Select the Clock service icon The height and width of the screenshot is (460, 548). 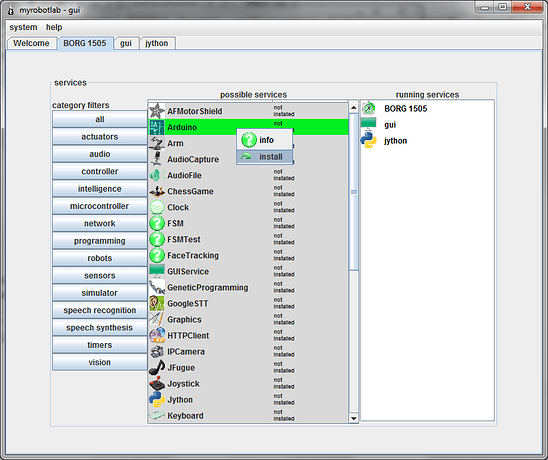pyautogui.click(x=157, y=207)
